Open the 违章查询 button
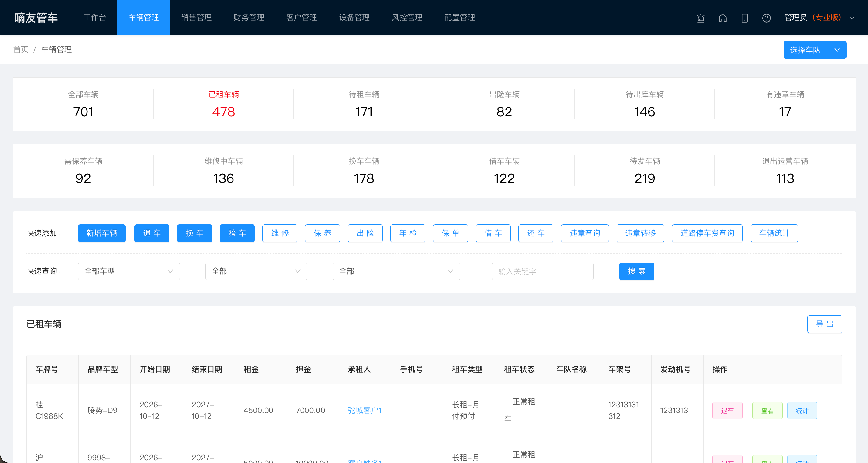This screenshot has width=868, height=463. (x=585, y=233)
